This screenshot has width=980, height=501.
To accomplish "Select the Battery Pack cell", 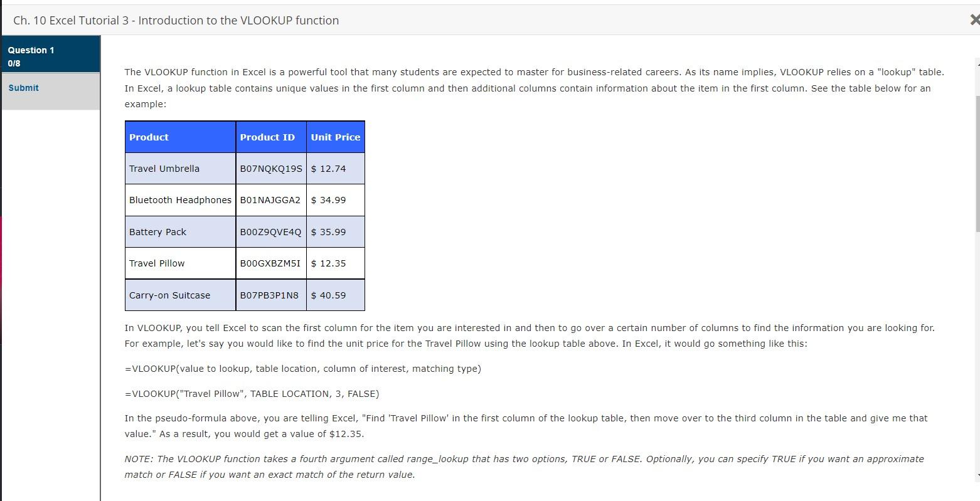I will point(181,232).
